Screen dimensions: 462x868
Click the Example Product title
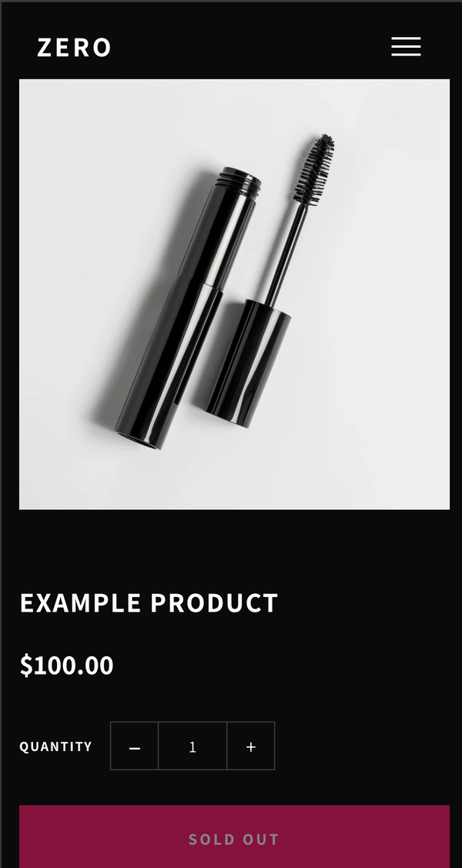coord(149,603)
